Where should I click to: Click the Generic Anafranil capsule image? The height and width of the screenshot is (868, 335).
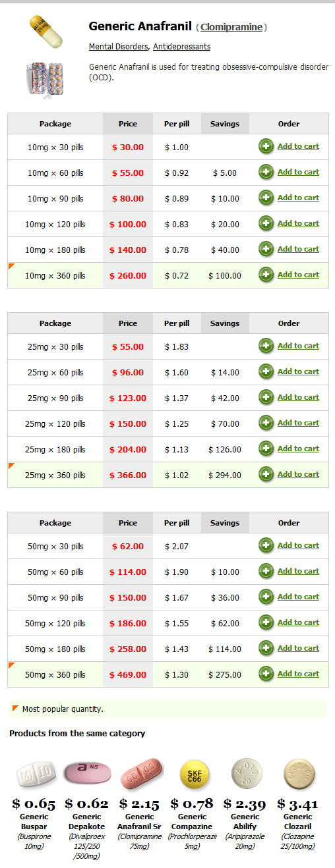pos(46,32)
